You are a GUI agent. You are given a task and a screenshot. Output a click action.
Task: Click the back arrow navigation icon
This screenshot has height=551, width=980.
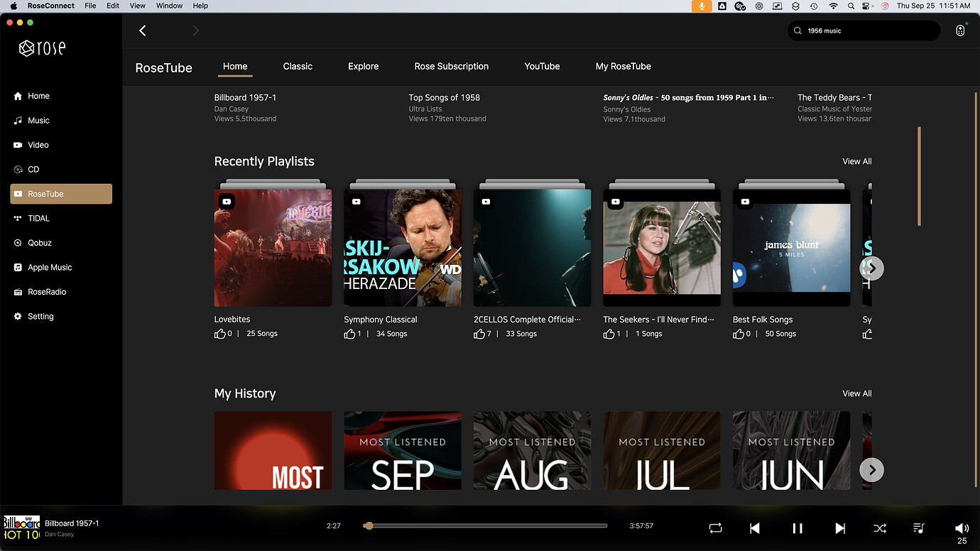click(x=143, y=31)
